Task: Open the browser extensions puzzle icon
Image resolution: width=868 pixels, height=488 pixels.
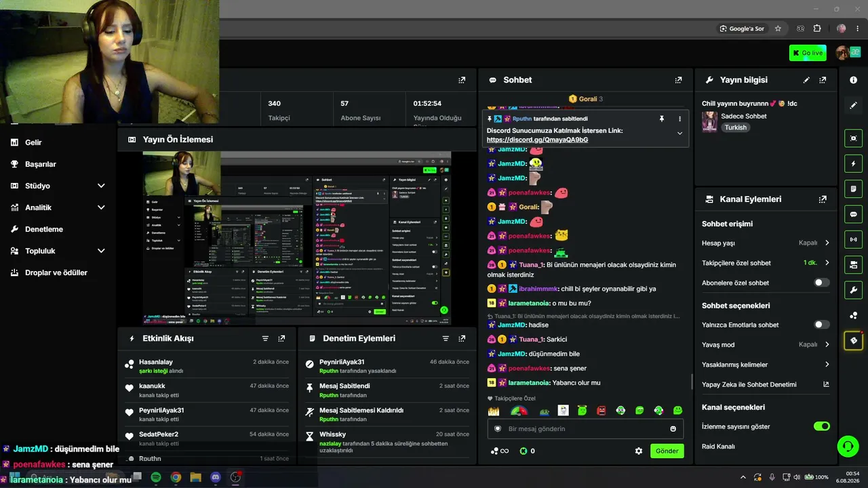Action: (816, 28)
